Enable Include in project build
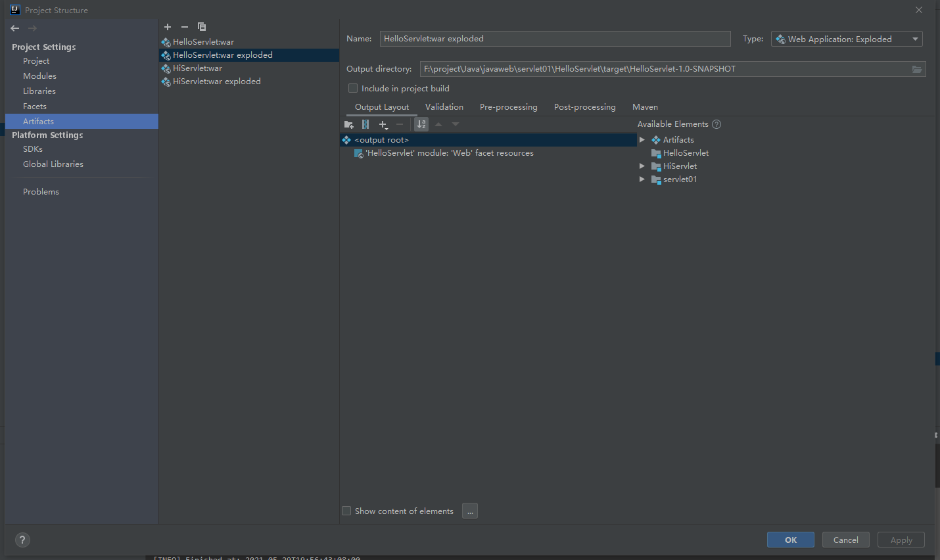Viewport: 940px width, 560px height. 353,88
